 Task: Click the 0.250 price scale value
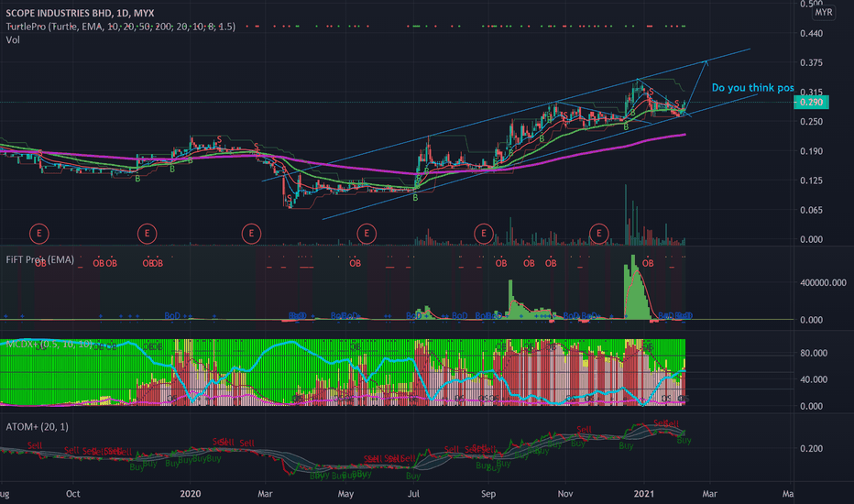(x=812, y=122)
